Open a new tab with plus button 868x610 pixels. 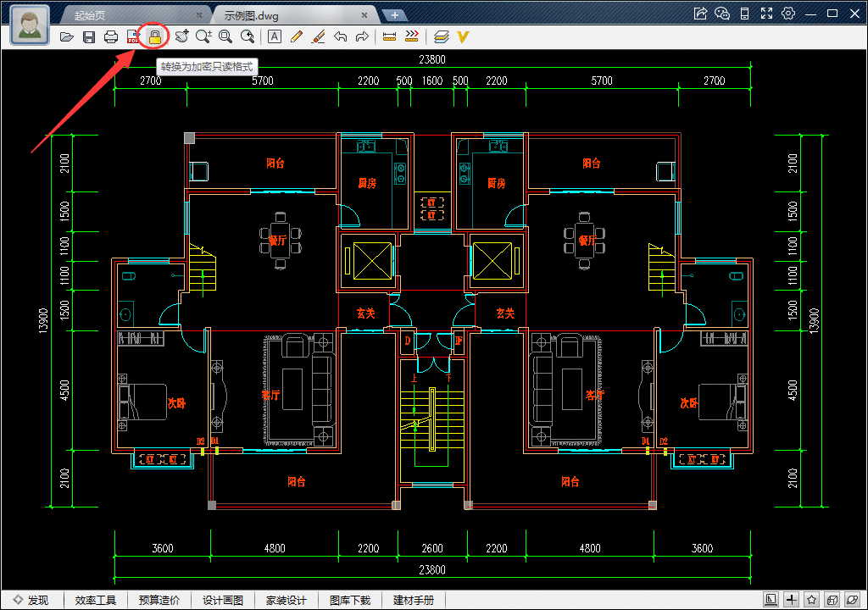coord(395,15)
